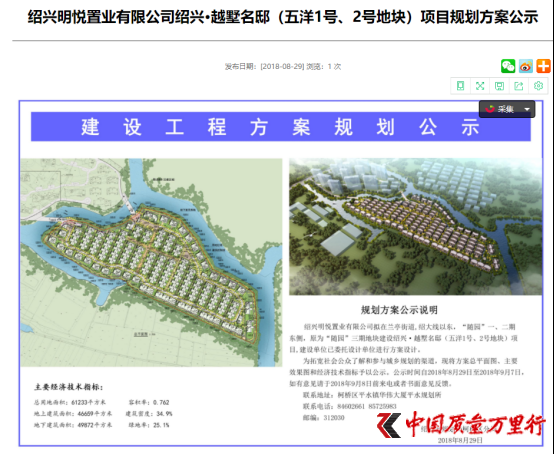Click the 地下建筑面积 49872平方米 line
This screenshot has height=454, width=554.
coord(73,425)
